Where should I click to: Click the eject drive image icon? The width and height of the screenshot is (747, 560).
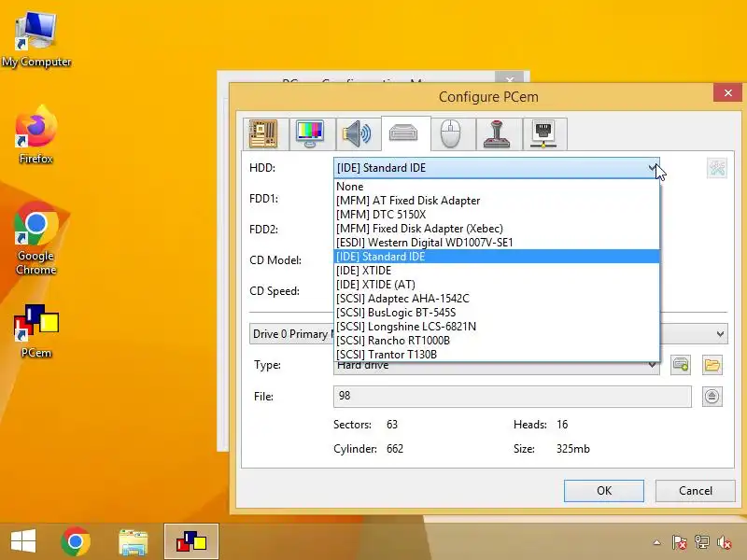pos(712,396)
